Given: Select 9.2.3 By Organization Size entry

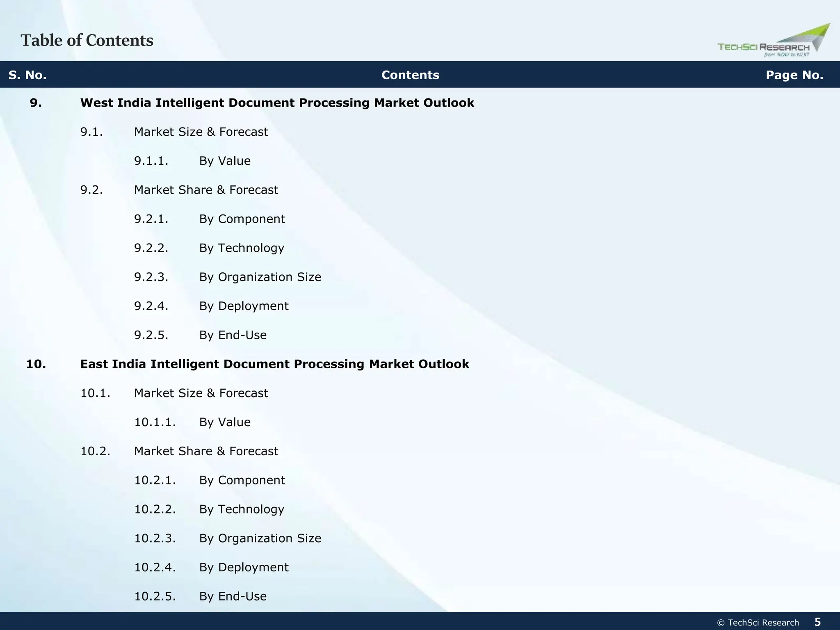Looking at the screenshot, I should (x=260, y=277).
